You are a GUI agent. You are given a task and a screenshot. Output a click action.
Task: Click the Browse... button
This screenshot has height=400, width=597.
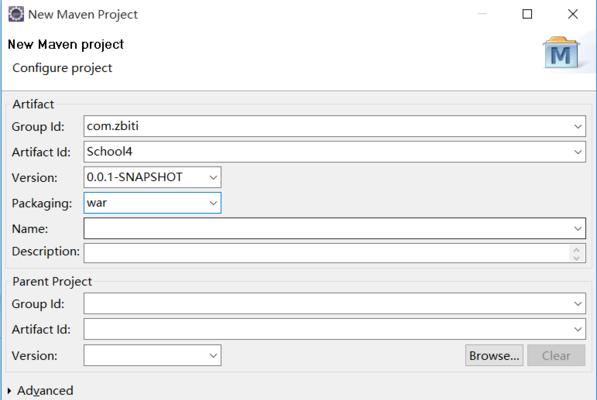click(x=494, y=355)
